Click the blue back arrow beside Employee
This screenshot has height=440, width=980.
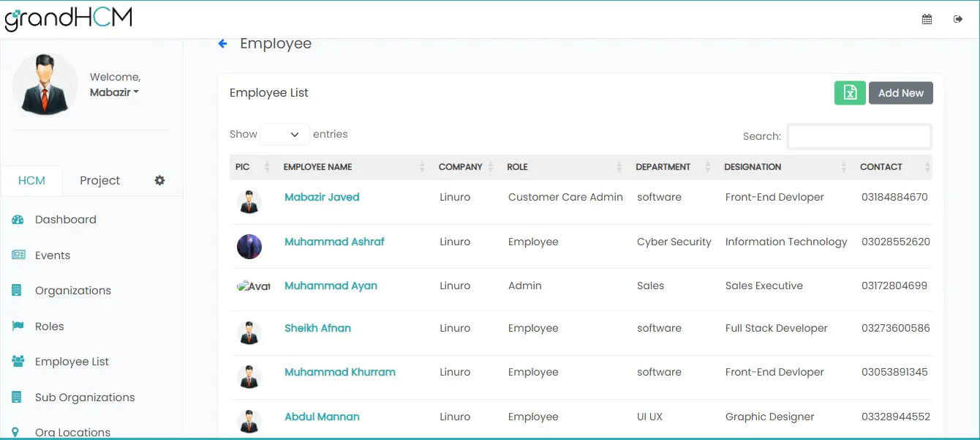coord(222,44)
